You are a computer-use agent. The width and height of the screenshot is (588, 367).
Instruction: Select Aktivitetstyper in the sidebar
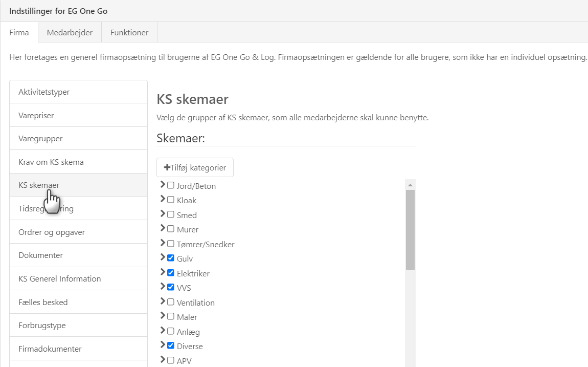[x=78, y=92]
